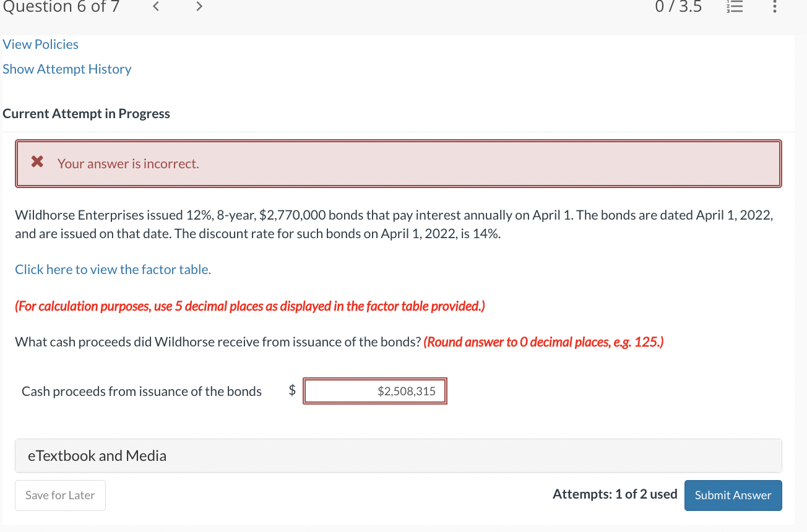Click the Current Attempt in Progress heading
Viewport: 807px width, 532px height.
pos(86,113)
